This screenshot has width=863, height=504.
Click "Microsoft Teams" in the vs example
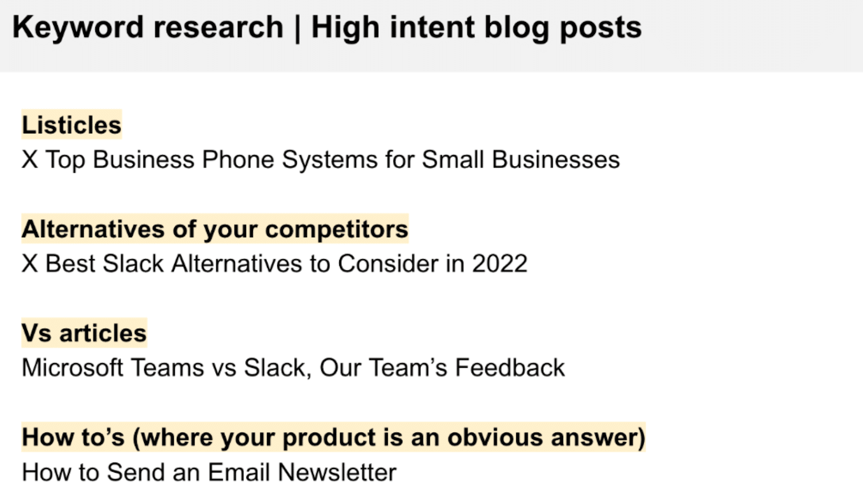[113, 368]
